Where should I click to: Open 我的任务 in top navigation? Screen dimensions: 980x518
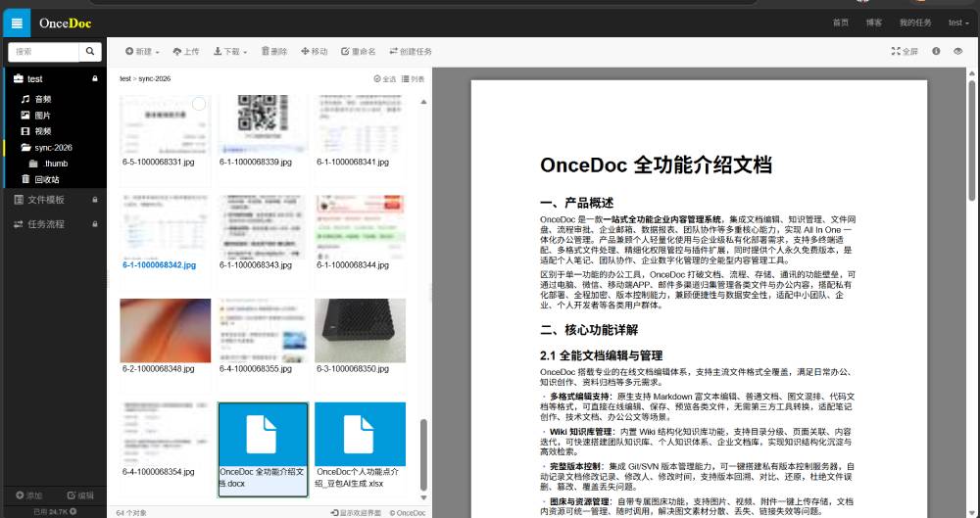click(915, 24)
